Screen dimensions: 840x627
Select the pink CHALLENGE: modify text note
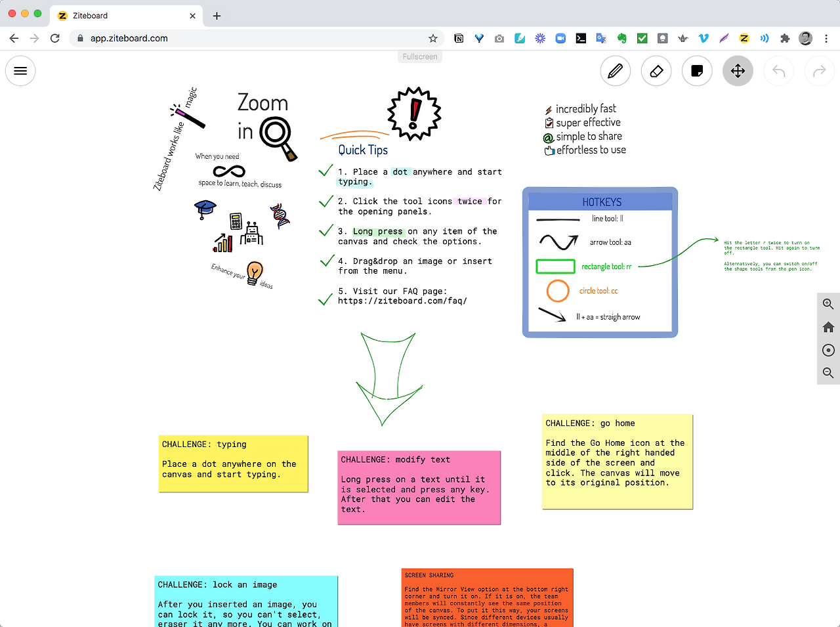(x=419, y=487)
